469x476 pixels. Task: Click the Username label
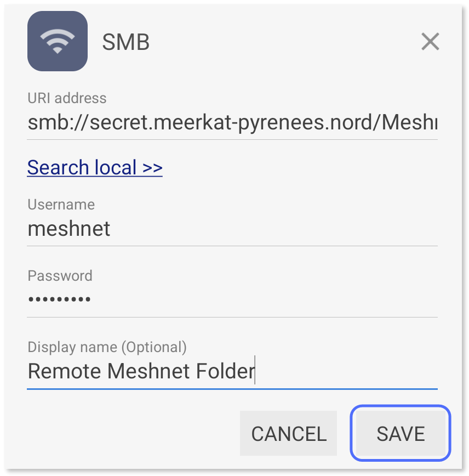click(x=61, y=205)
